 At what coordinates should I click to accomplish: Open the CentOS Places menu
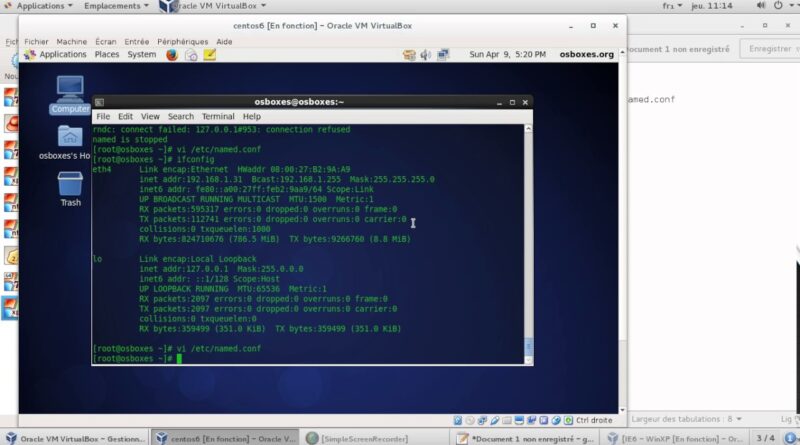coord(107,54)
